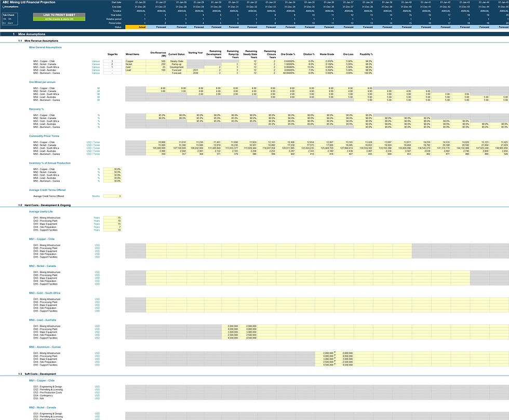The image size is (509, 420).
Task: Click the '1 Mine Assumptions' section header bar
Action: [x=254, y=34]
